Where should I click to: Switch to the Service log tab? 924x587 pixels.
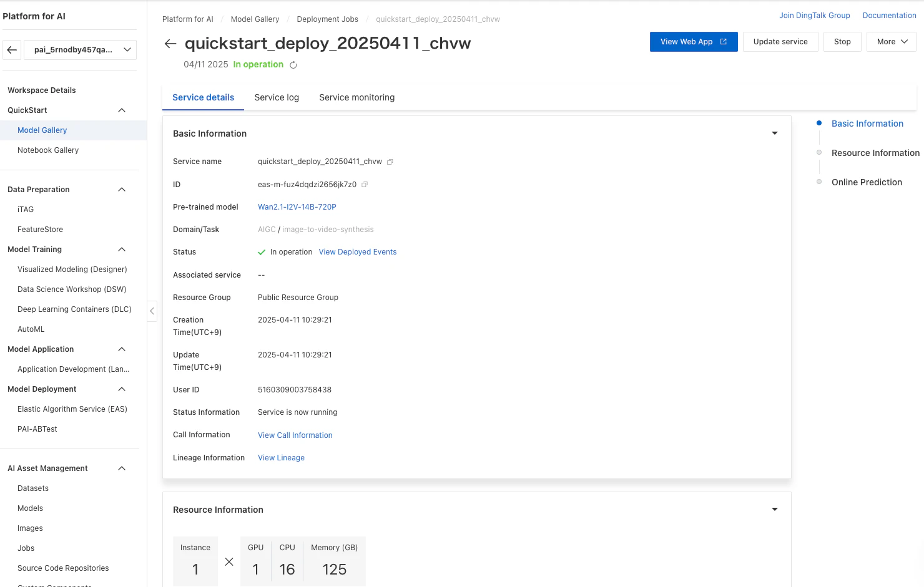[277, 97]
